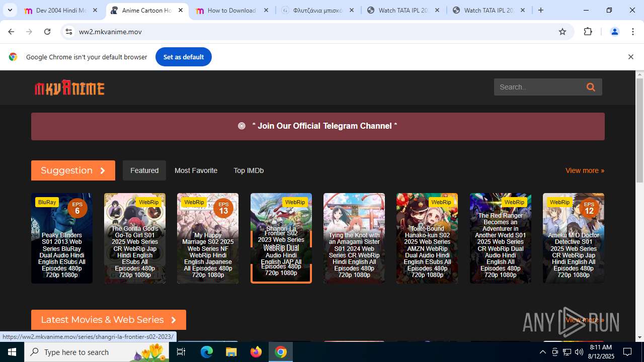Click WebRip tag on Toilet-Bound Hanako-kun

pos(441,202)
